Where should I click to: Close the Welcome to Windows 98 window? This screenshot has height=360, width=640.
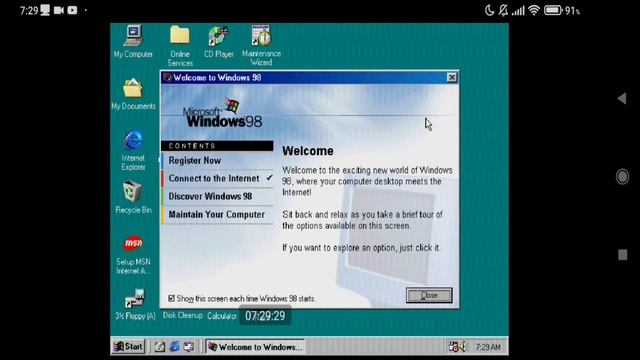tap(452, 77)
